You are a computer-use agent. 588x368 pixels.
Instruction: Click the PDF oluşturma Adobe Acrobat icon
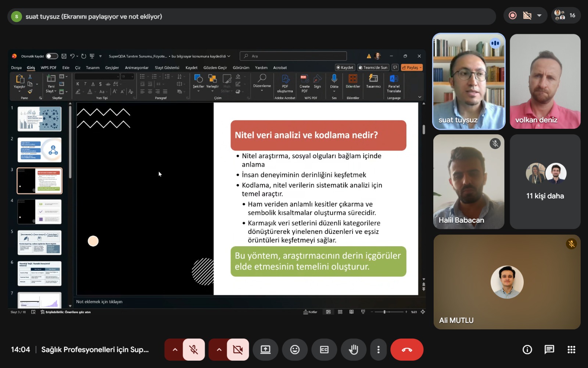[285, 79]
